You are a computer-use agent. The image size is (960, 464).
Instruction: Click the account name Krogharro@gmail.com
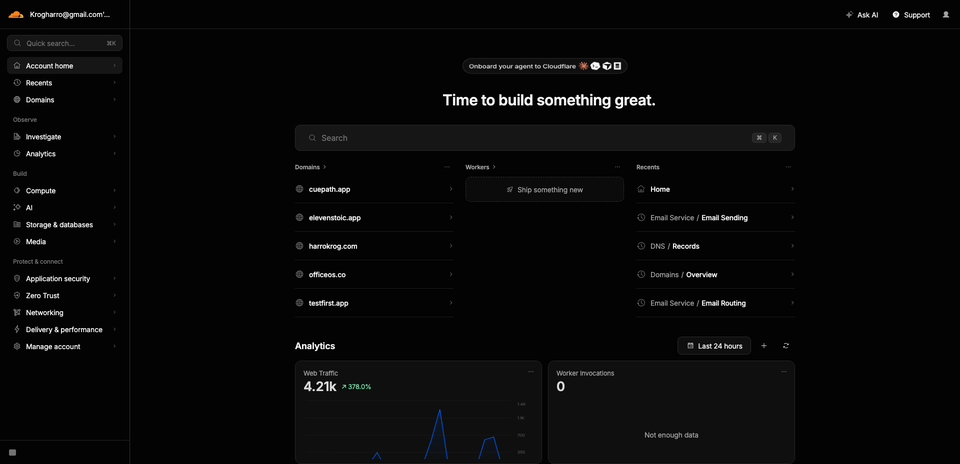70,15
